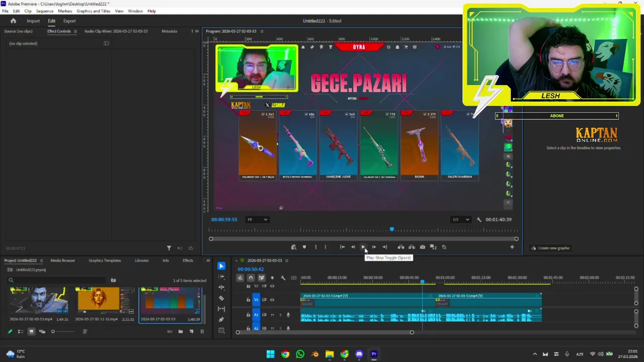Image resolution: width=644 pixels, height=362 pixels.
Task: Open the Fit zoom level dropdown
Action: click(x=257, y=220)
